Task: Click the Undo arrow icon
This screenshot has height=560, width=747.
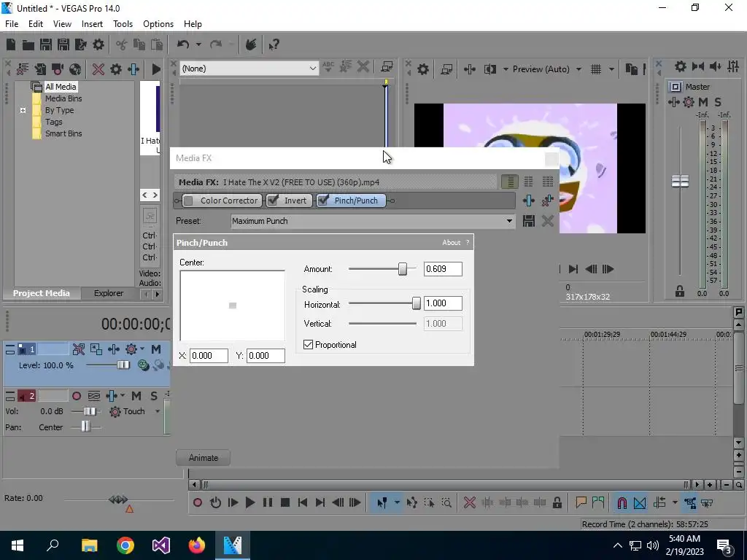Action: pyautogui.click(x=183, y=44)
